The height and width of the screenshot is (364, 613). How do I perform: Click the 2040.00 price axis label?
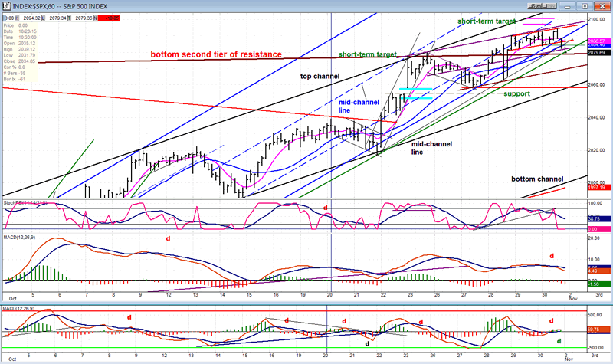[x=596, y=118]
